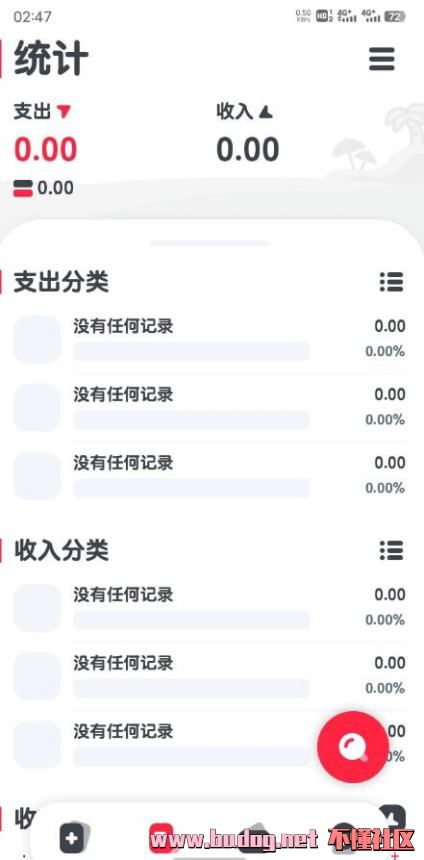This screenshot has width=424, height=860.
Task: Open the hamburger menu beside 统计
Action: [382, 59]
